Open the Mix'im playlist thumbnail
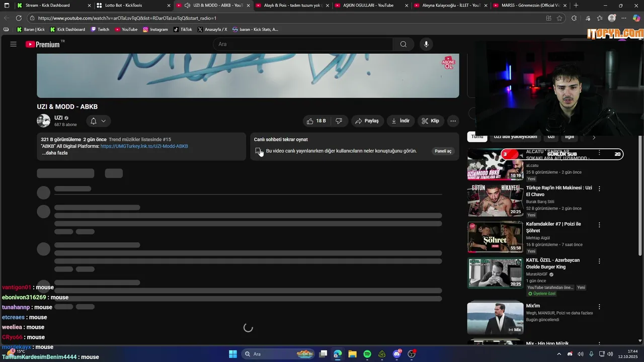The image size is (644, 362). tap(495, 318)
